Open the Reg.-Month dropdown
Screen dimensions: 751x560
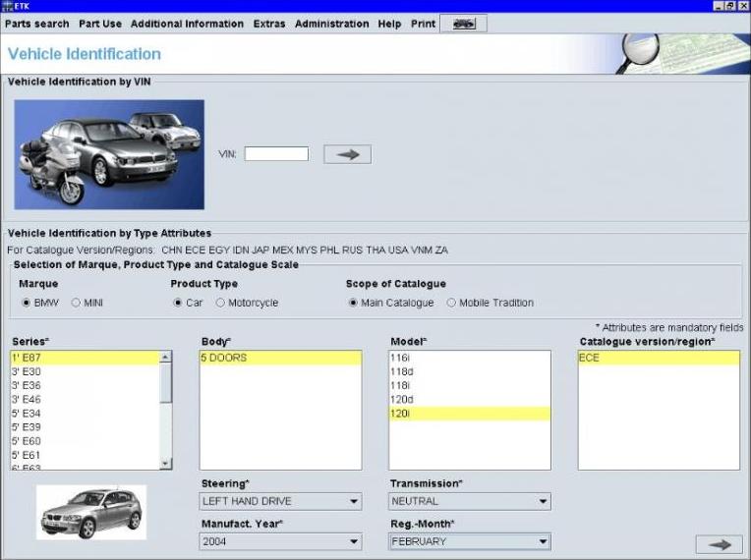click(470, 541)
